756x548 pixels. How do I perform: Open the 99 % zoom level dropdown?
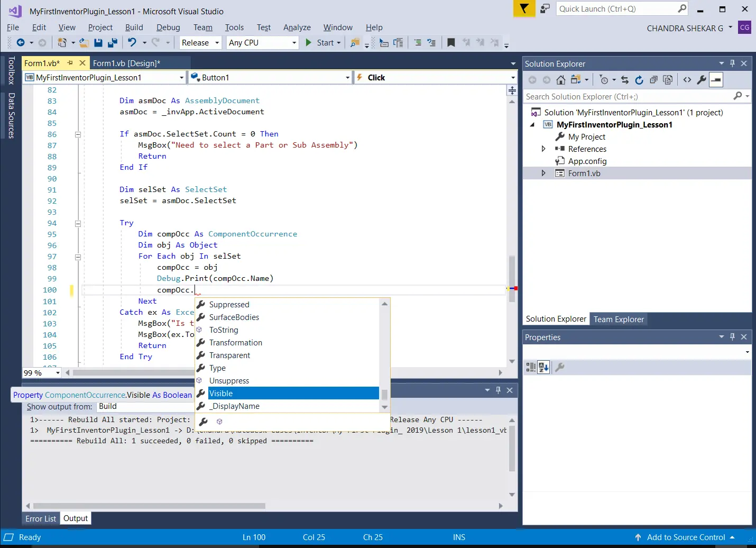coord(42,373)
